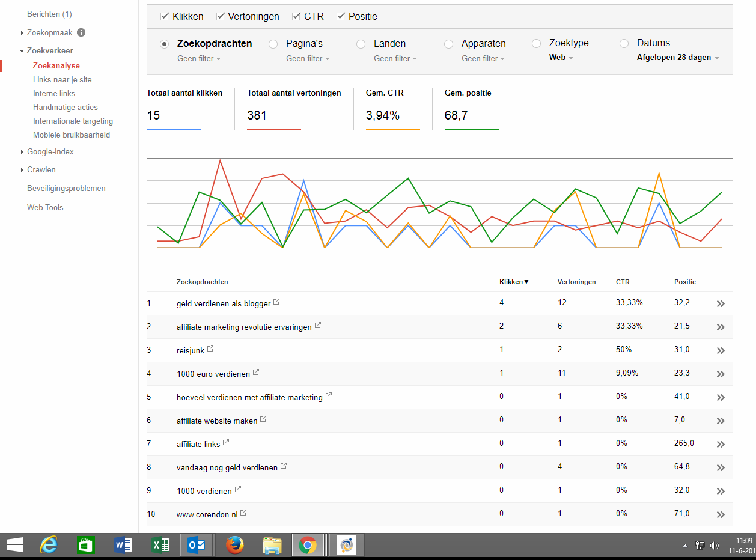Select the Landen radio button
Viewport: 756px width, 560px height.
click(x=361, y=44)
